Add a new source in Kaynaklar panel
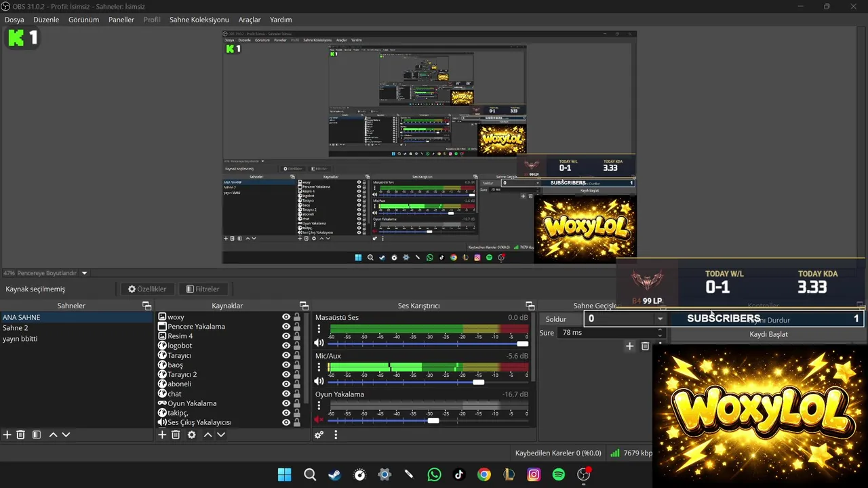Viewport: 868px width, 488px height. point(162,434)
